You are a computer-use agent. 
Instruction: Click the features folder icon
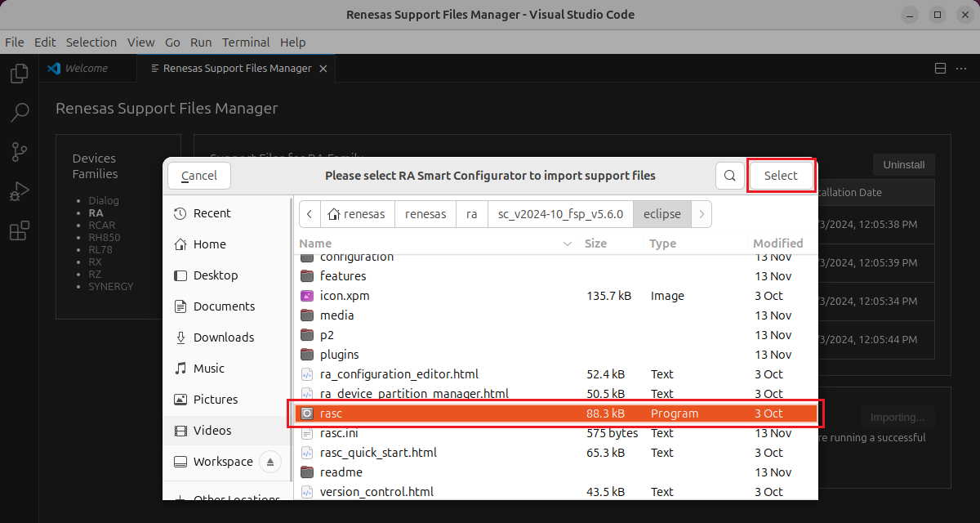307,276
